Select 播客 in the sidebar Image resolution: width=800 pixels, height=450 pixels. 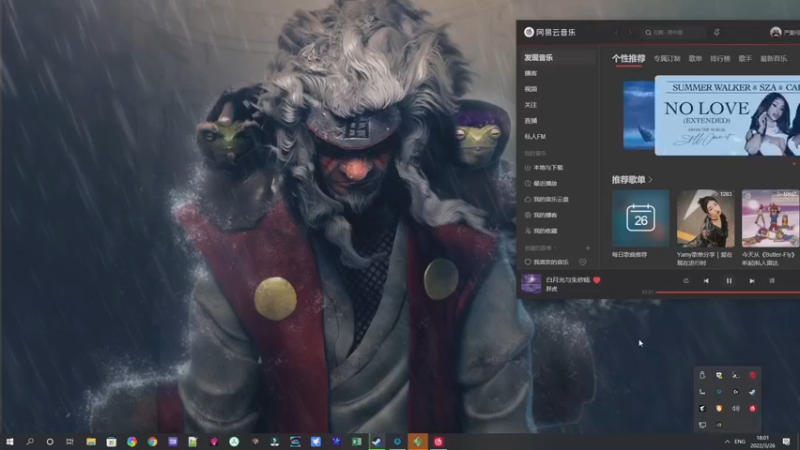click(x=531, y=73)
